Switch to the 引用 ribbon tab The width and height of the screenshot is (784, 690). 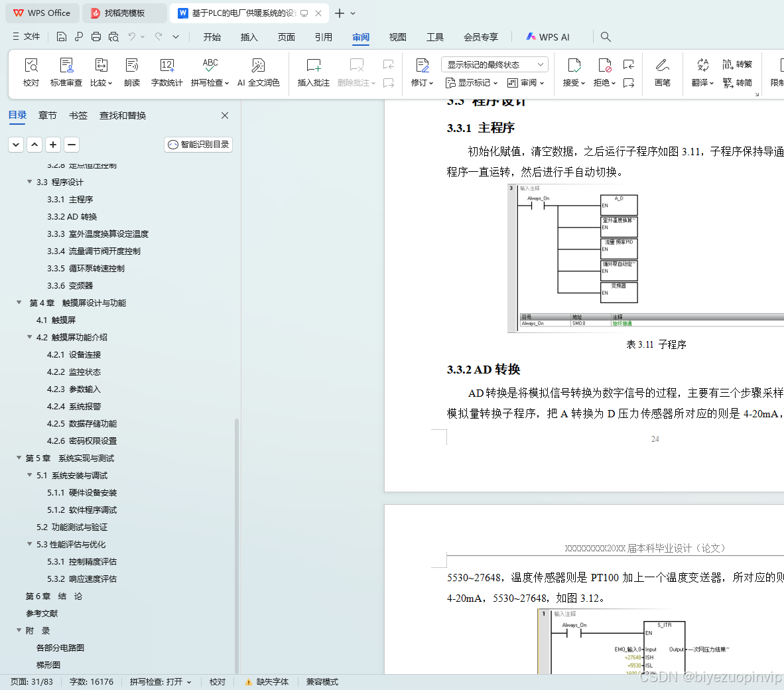click(x=324, y=37)
